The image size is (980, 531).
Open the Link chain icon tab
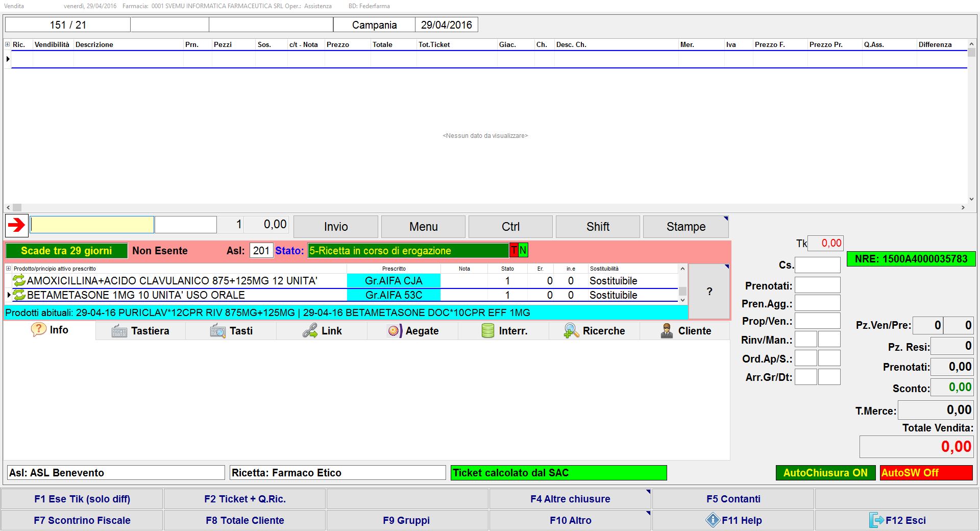click(322, 331)
